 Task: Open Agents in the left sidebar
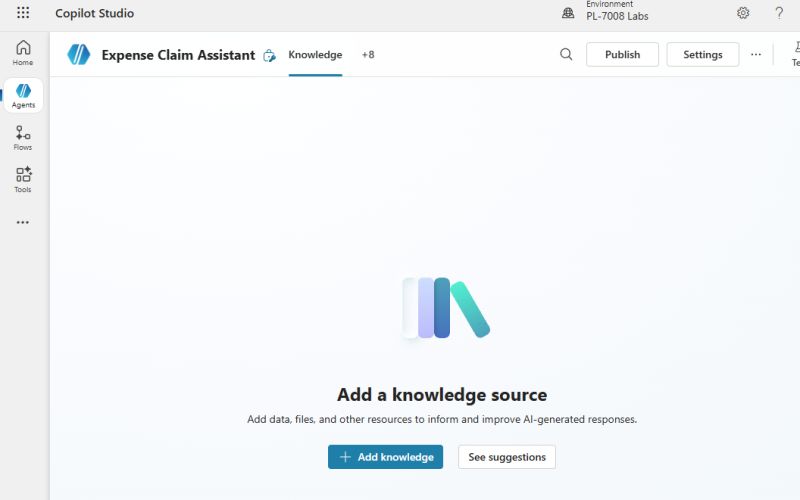23,95
